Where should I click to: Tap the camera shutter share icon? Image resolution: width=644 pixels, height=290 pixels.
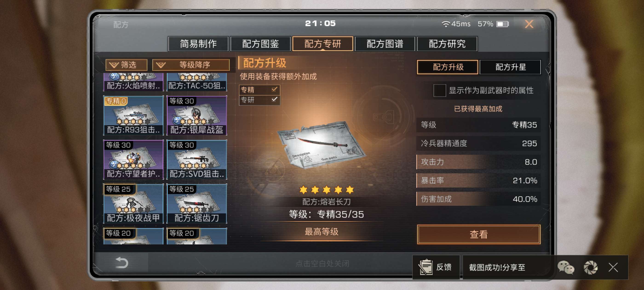[x=590, y=267]
